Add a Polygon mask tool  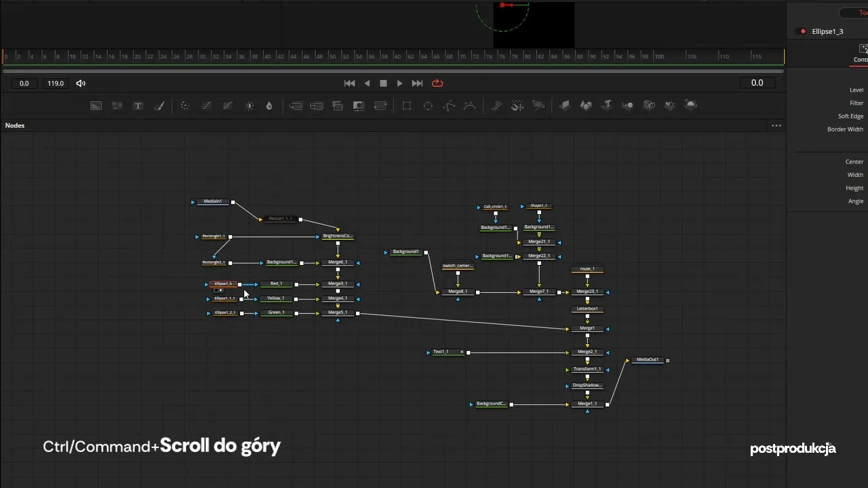[449, 106]
